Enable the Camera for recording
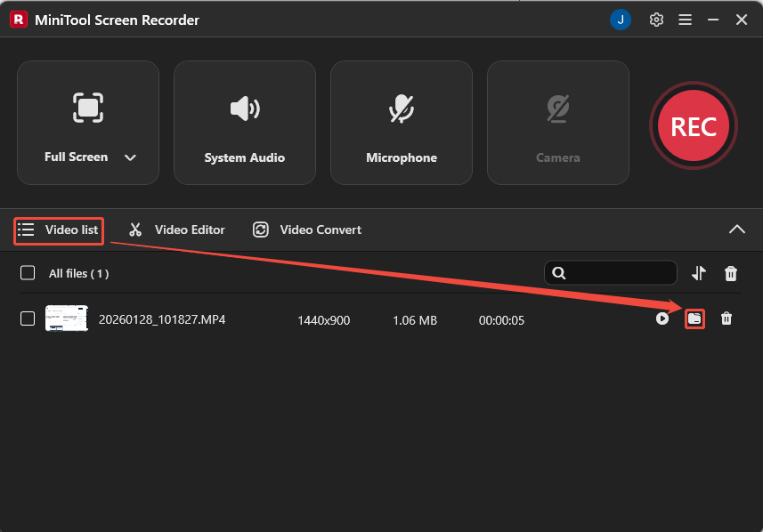763x532 pixels. click(x=557, y=123)
